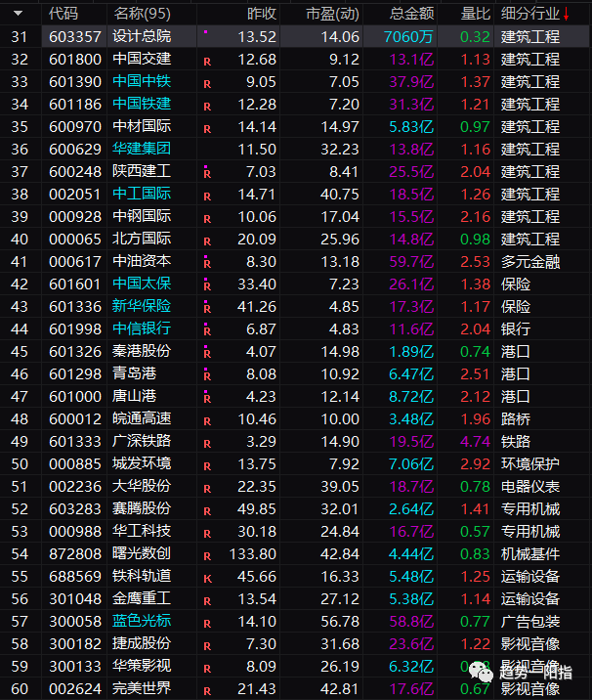This screenshot has width=592, height=700.
Task: Click the R icon next to 广深铁路
Action: 207,444
